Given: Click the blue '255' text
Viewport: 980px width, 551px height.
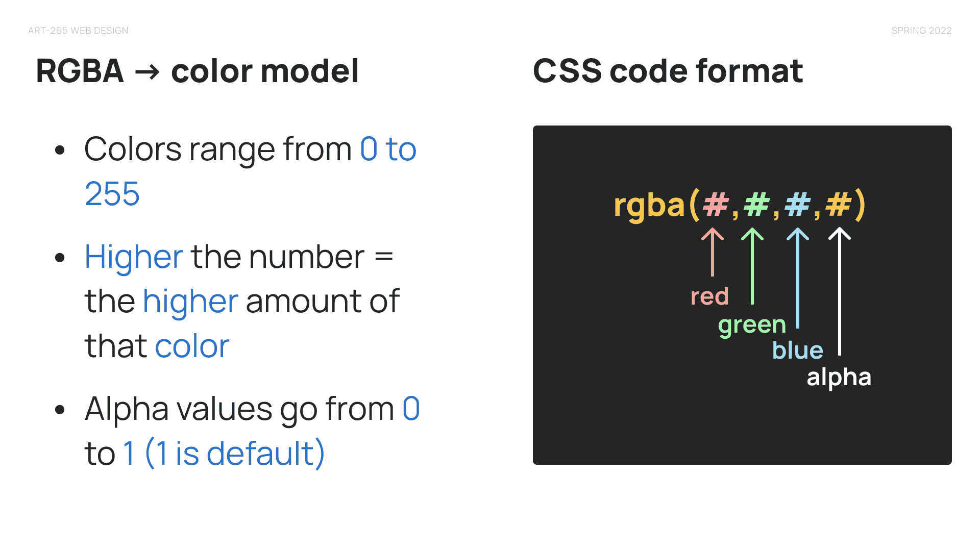Looking at the screenshot, I should 112,194.
